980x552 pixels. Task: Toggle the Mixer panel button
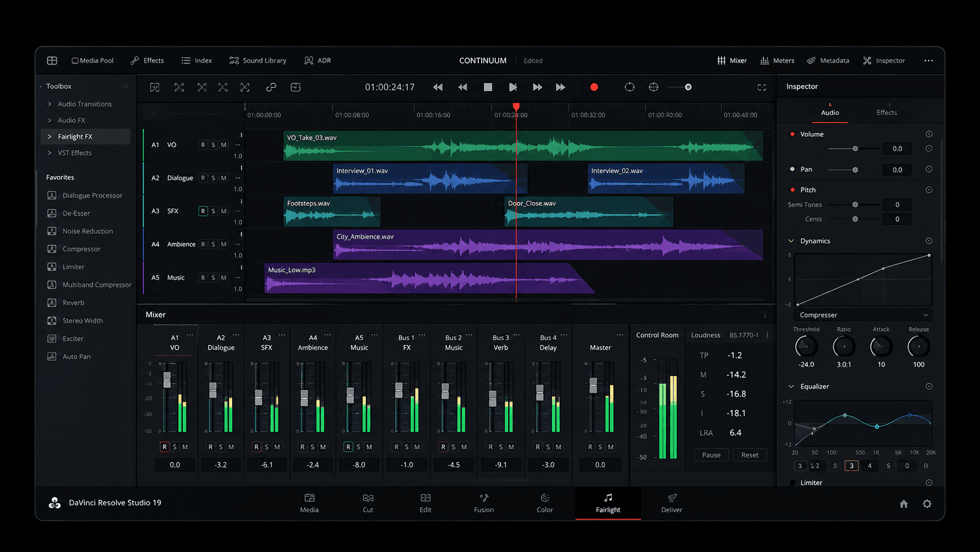(x=732, y=60)
